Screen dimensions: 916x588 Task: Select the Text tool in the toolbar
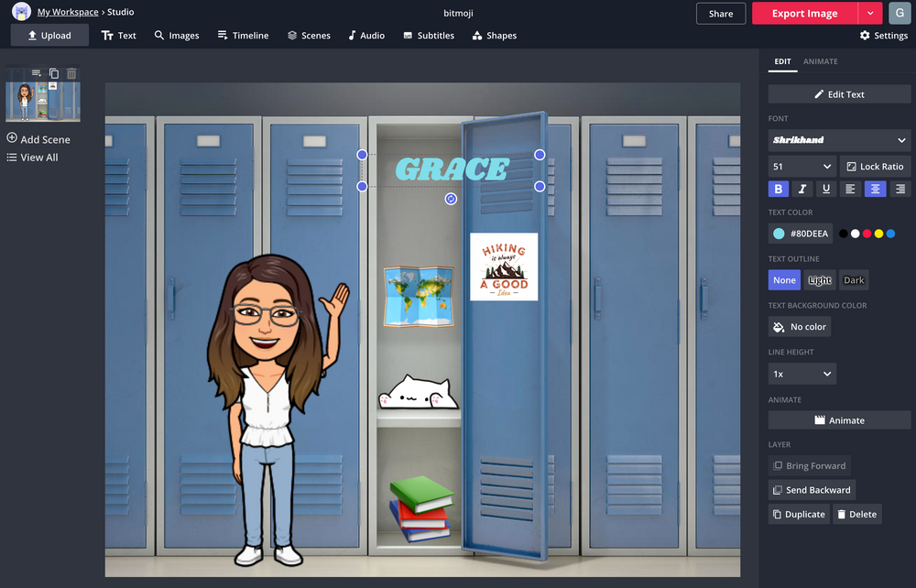(118, 35)
